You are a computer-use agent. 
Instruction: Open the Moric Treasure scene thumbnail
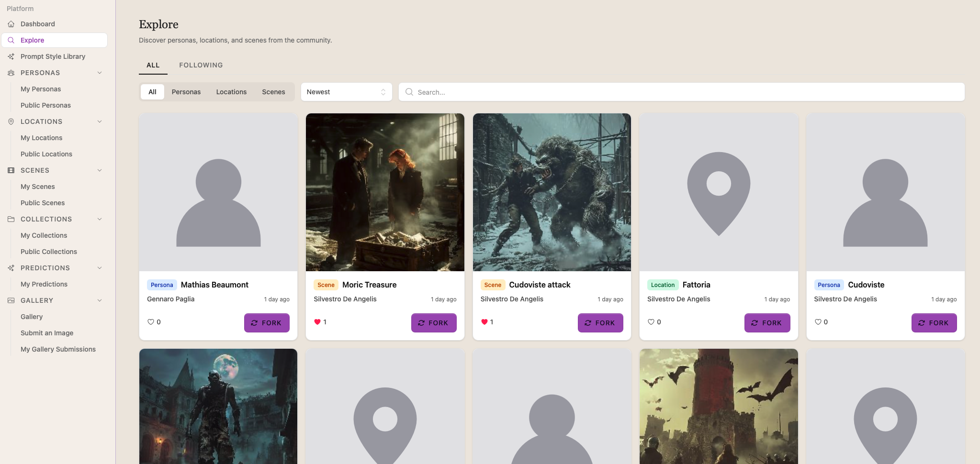pos(385,192)
